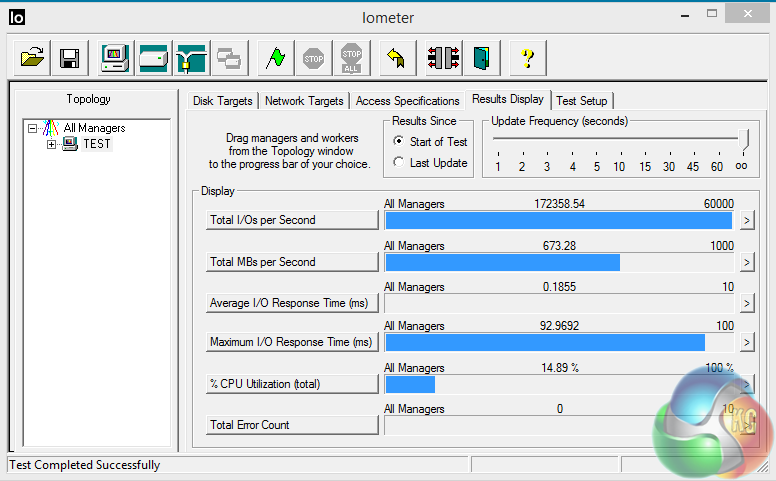Click the CPU Utilization progress bar
The width and height of the screenshot is (776, 481).
559,385
